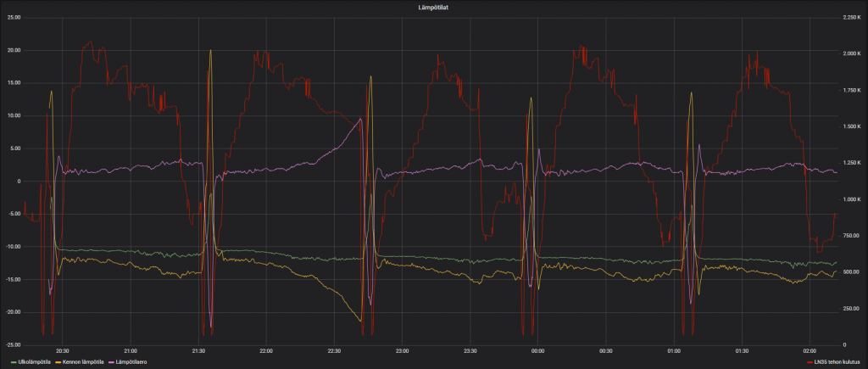Click the tallest yellow spike reaching 20.00
The width and height of the screenshot is (868, 369).
(x=210, y=51)
